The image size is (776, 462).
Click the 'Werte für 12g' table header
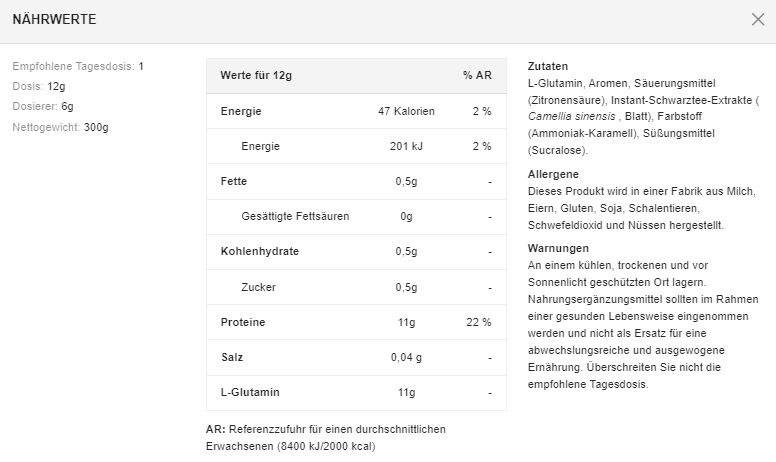[x=257, y=76]
